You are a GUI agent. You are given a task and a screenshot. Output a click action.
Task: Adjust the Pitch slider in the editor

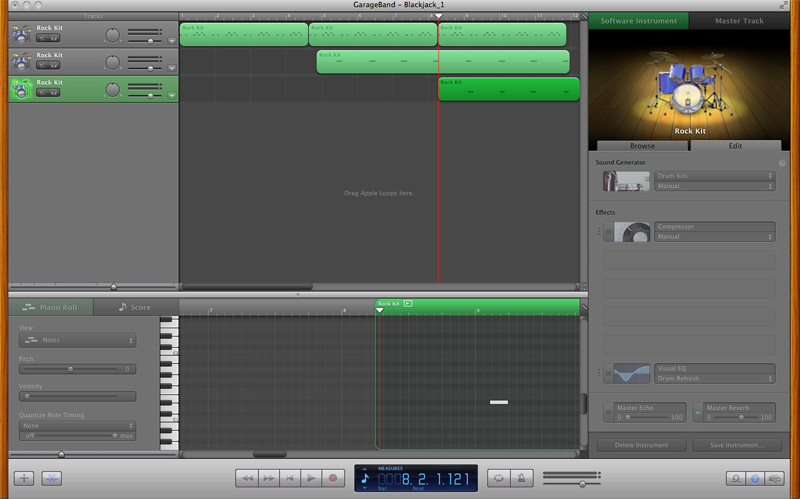coord(70,369)
